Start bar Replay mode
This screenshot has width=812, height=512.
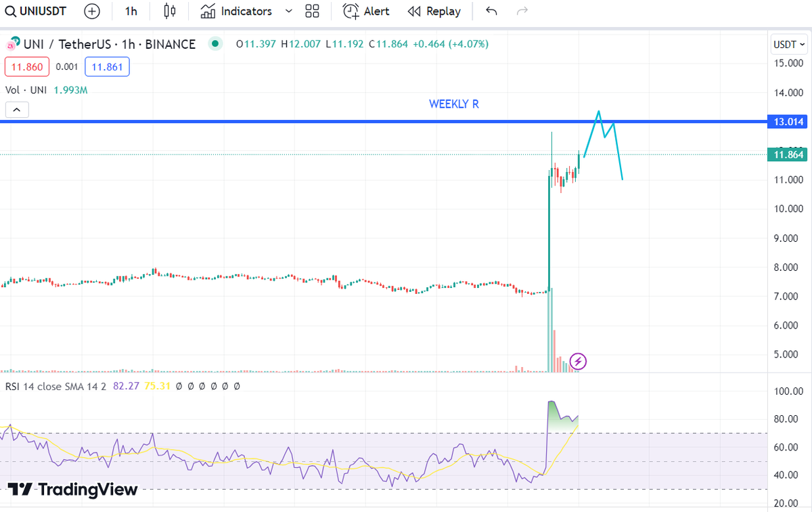(434, 11)
